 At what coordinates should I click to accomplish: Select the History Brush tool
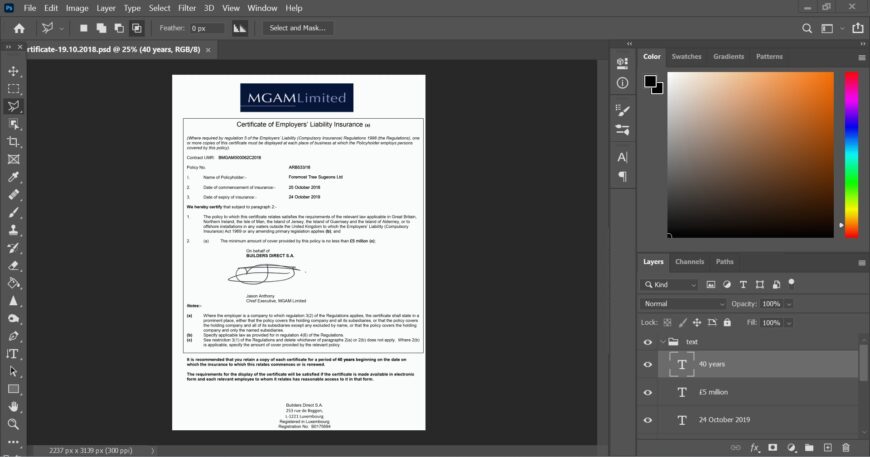tap(13, 248)
